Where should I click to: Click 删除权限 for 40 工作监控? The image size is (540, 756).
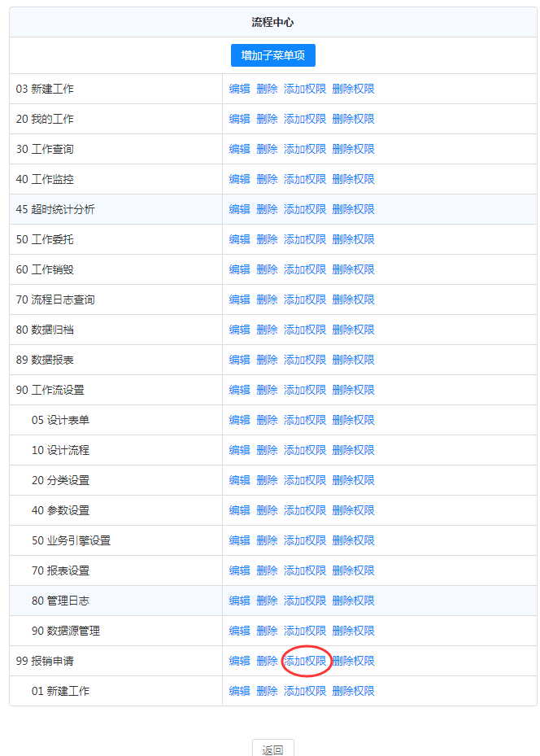click(354, 179)
